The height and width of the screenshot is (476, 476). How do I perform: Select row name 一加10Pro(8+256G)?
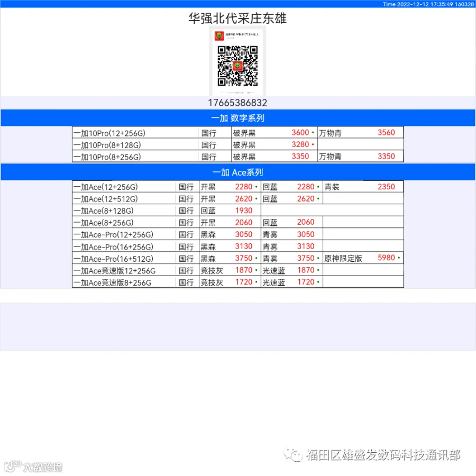pyautogui.click(x=107, y=157)
